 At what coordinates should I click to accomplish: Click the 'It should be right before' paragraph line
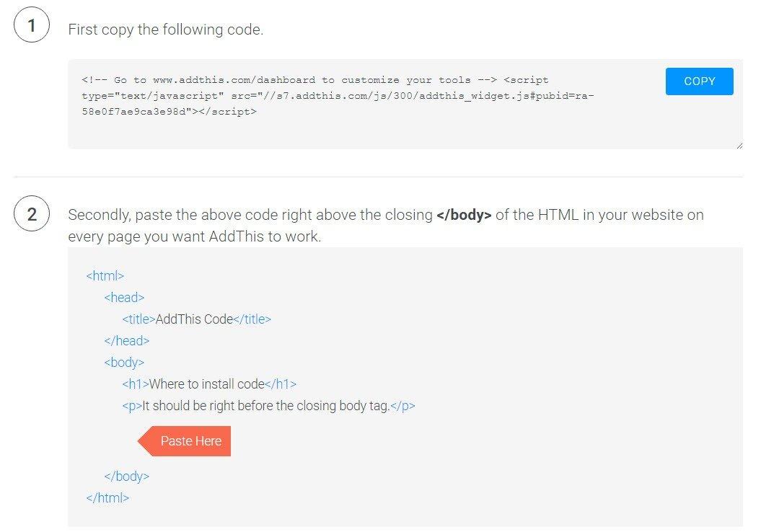268,406
